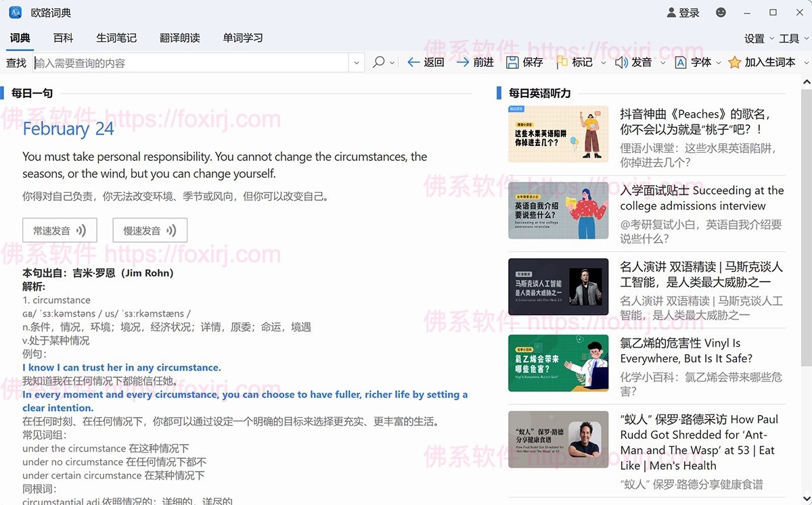Click the magnifier search icon
The width and height of the screenshot is (812, 505).
tap(379, 62)
